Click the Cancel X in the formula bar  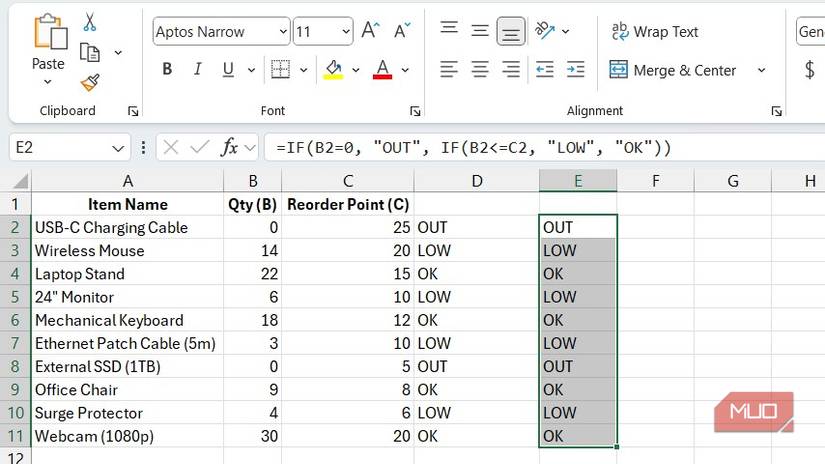170,147
